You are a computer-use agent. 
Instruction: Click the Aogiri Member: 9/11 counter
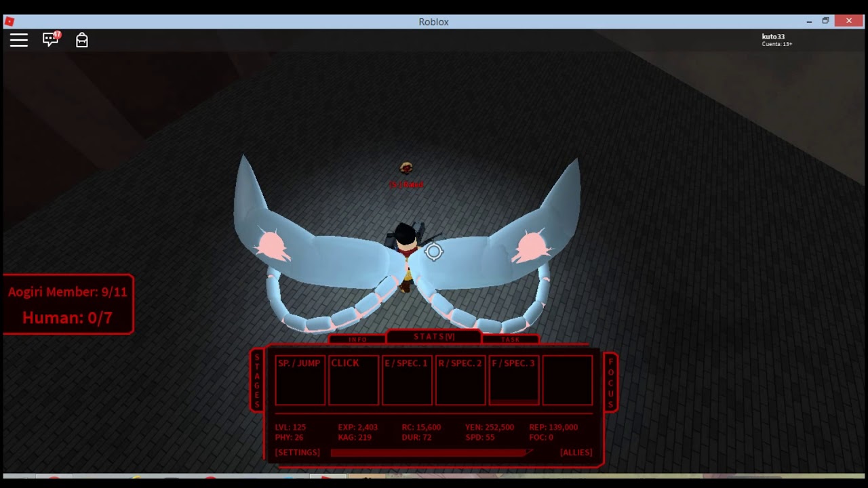click(x=67, y=292)
